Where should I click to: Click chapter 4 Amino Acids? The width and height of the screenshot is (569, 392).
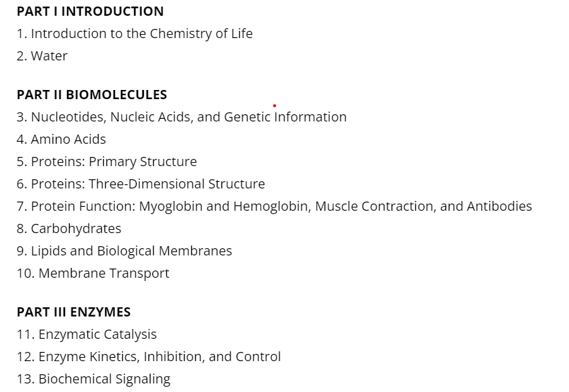click(x=61, y=139)
